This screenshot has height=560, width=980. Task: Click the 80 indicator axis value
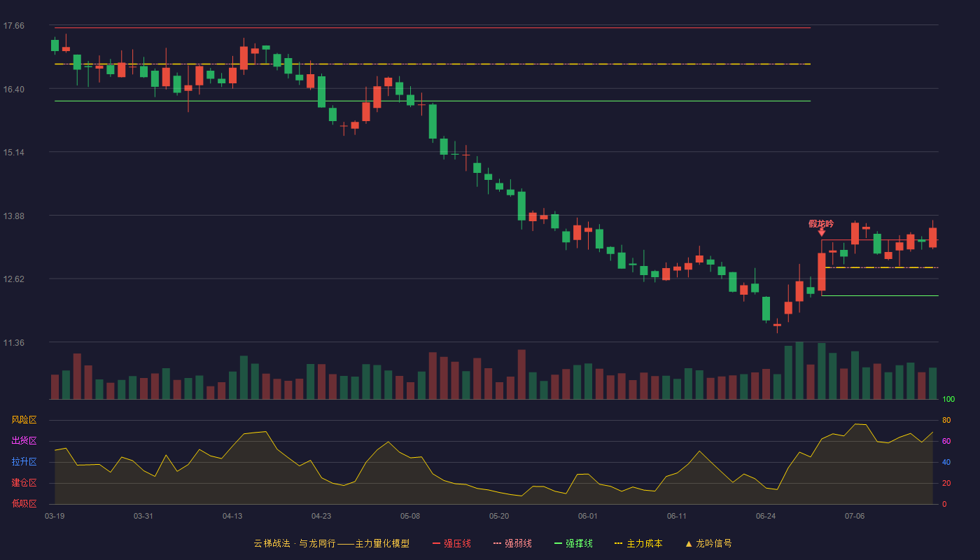pos(946,420)
